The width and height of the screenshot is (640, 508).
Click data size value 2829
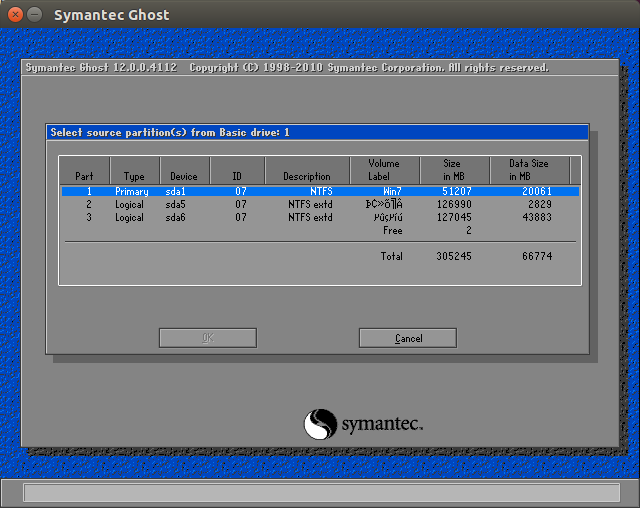coord(540,204)
